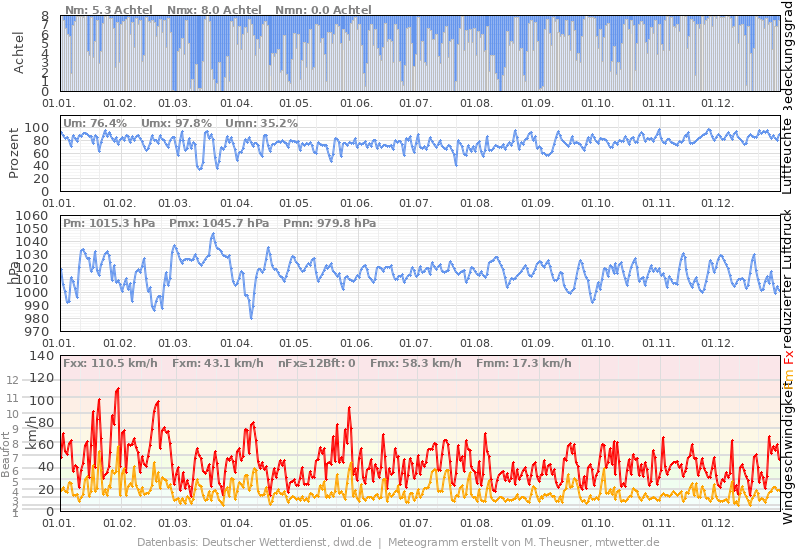Select the 'Umn: 35.2%' minimum humidity value

click(261, 123)
